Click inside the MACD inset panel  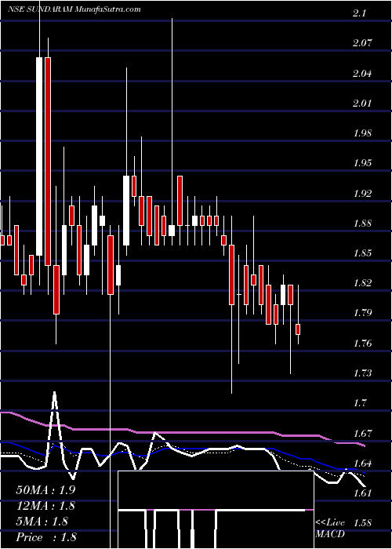point(216,510)
